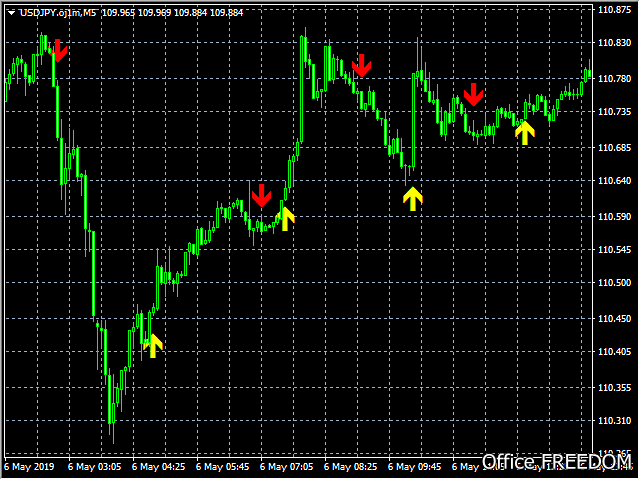This screenshot has width=640, height=480.
Task: Click the 110.780 price scale label
Action: coord(614,78)
